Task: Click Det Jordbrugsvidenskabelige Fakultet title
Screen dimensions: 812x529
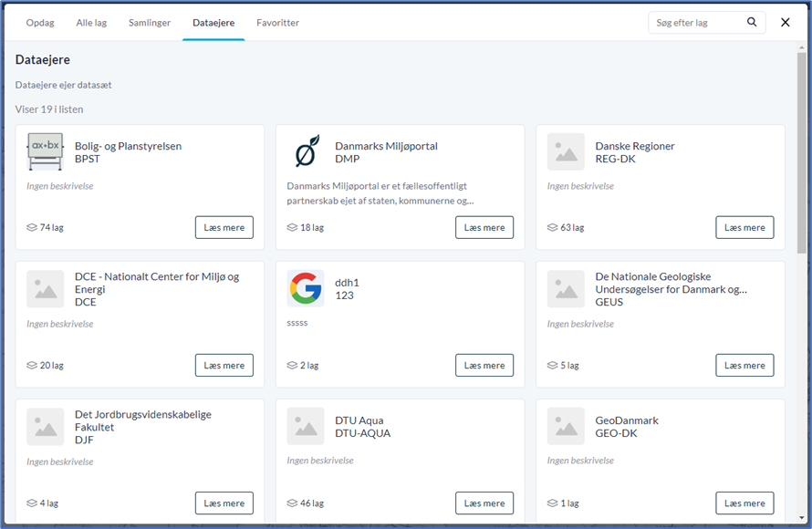Action: click(143, 420)
